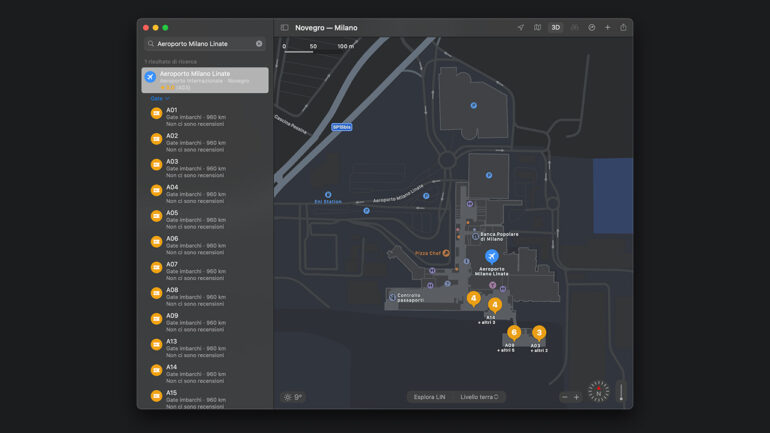Clear search field with the x icon

[x=259, y=44]
